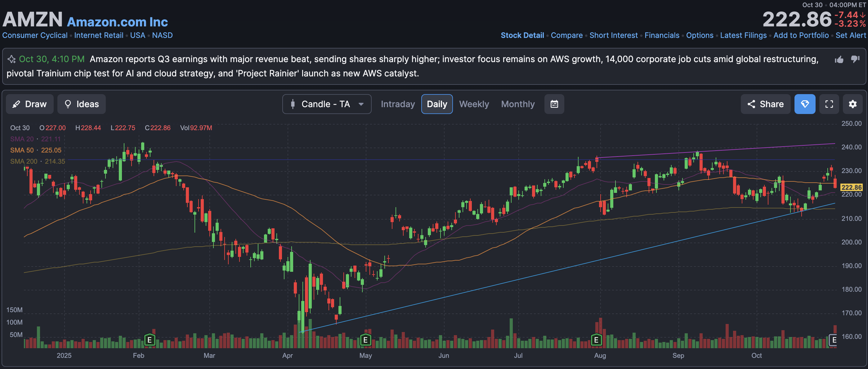Toggle the Ideas lightbulb button
868x369 pixels.
click(x=82, y=104)
